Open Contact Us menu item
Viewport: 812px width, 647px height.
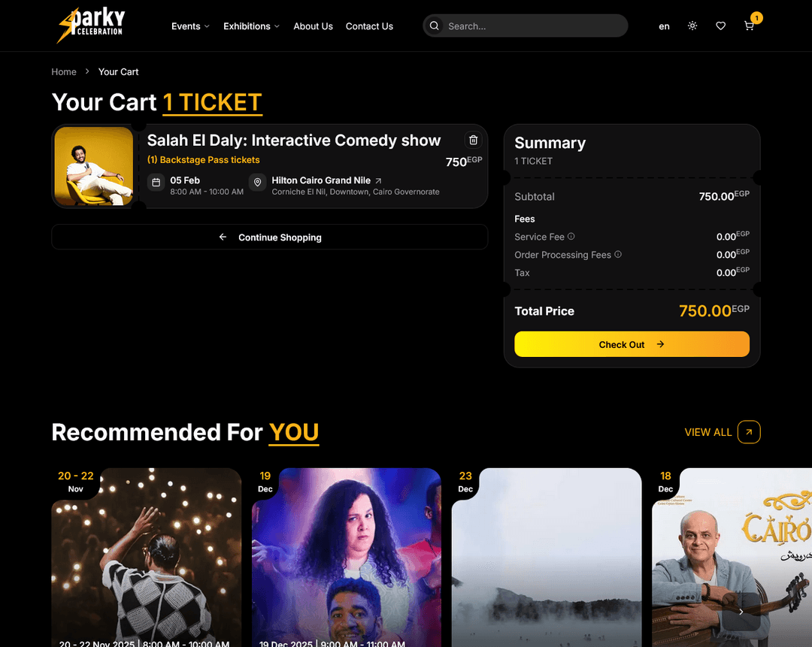coord(369,26)
